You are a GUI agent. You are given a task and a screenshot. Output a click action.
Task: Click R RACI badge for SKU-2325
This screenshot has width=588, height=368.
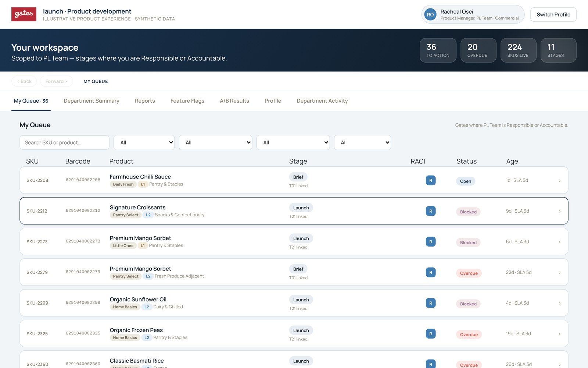[x=431, y=334]
